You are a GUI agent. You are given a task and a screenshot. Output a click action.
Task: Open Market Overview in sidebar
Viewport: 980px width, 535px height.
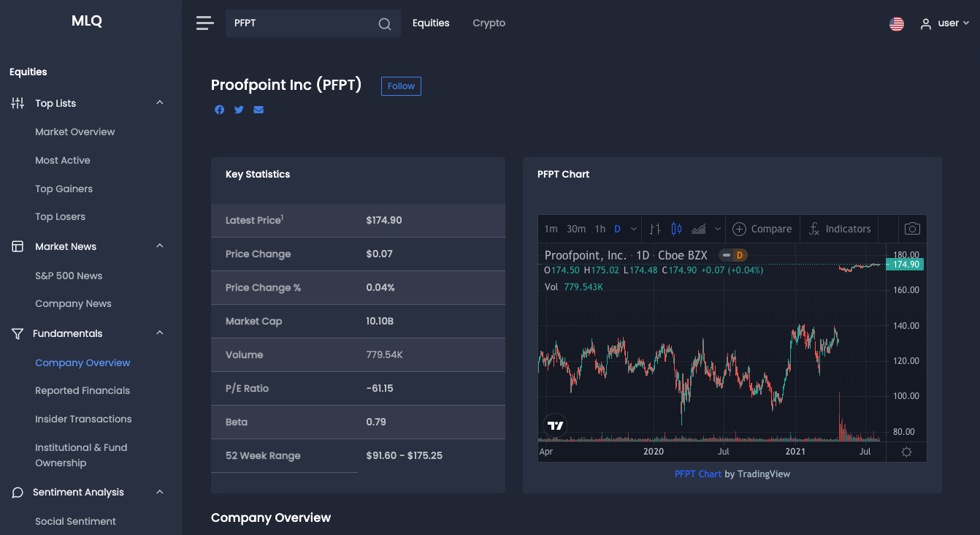tap(75, 132)
